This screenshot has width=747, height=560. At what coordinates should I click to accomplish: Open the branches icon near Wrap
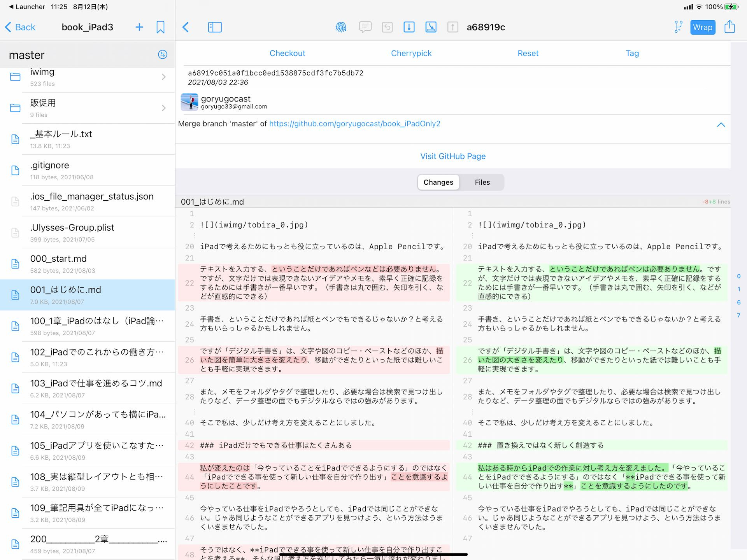click(678, 27)
